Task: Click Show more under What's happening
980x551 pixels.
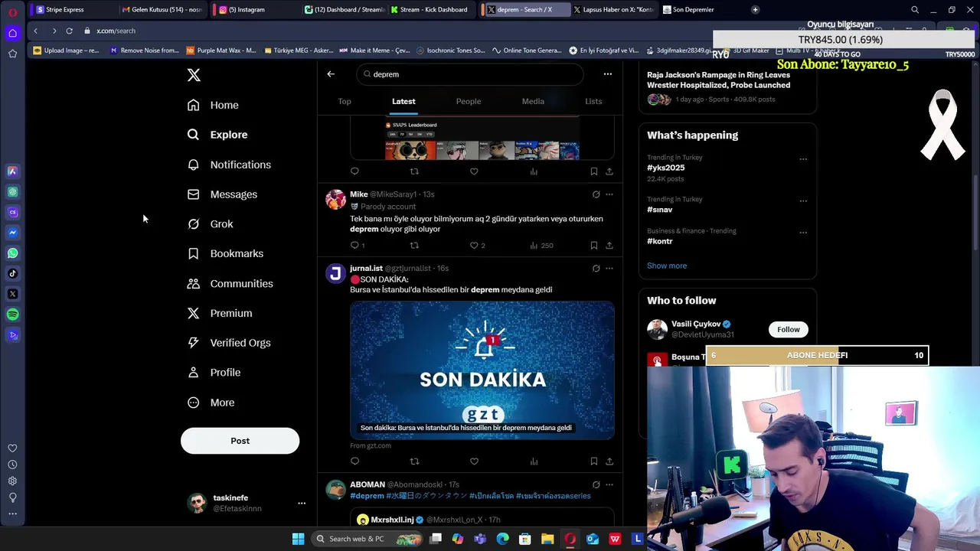Action: click(x=667, y=266)
